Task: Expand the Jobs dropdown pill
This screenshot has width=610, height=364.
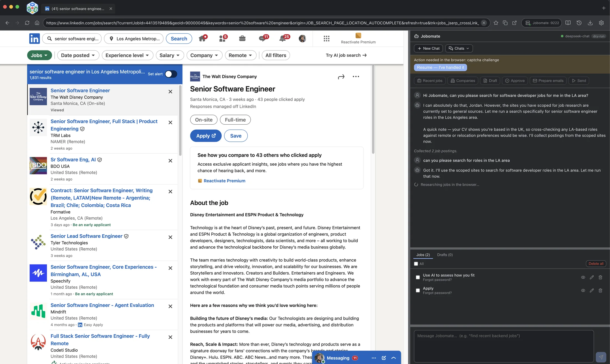Action: pyautogui.click(x=39, y=55)
